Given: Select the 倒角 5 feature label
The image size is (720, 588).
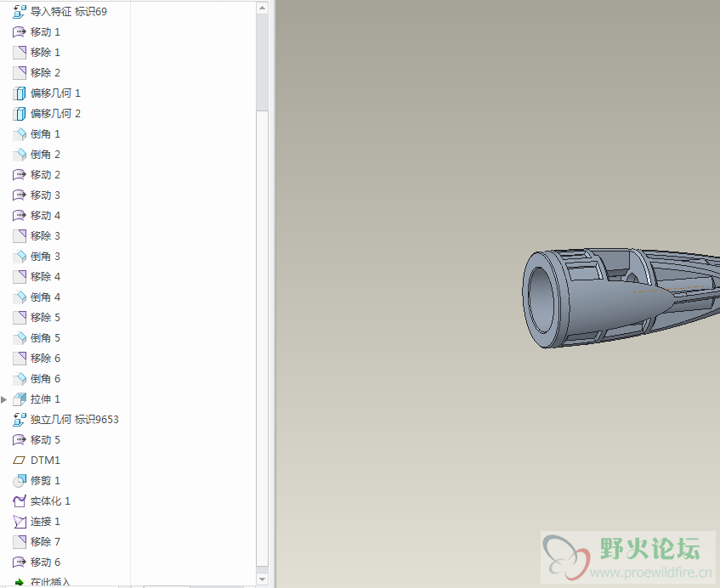Looking at the screenshot, I should (x=45, y=338).
